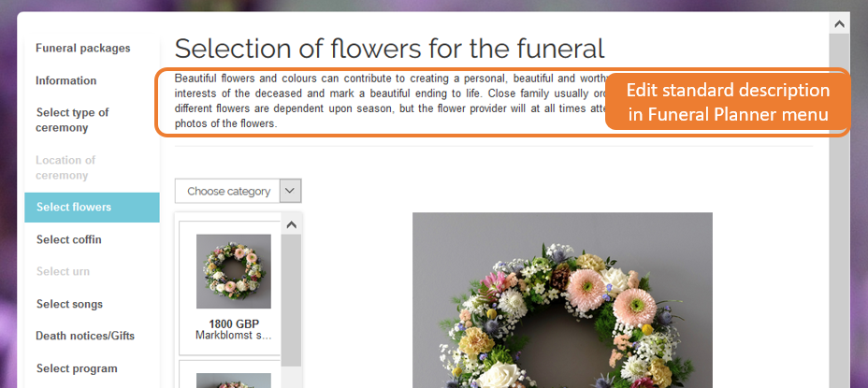The height and width of the screenshot is (388, 868).
Task: Click the flowers description paragraph
Action: pos(390,100)
